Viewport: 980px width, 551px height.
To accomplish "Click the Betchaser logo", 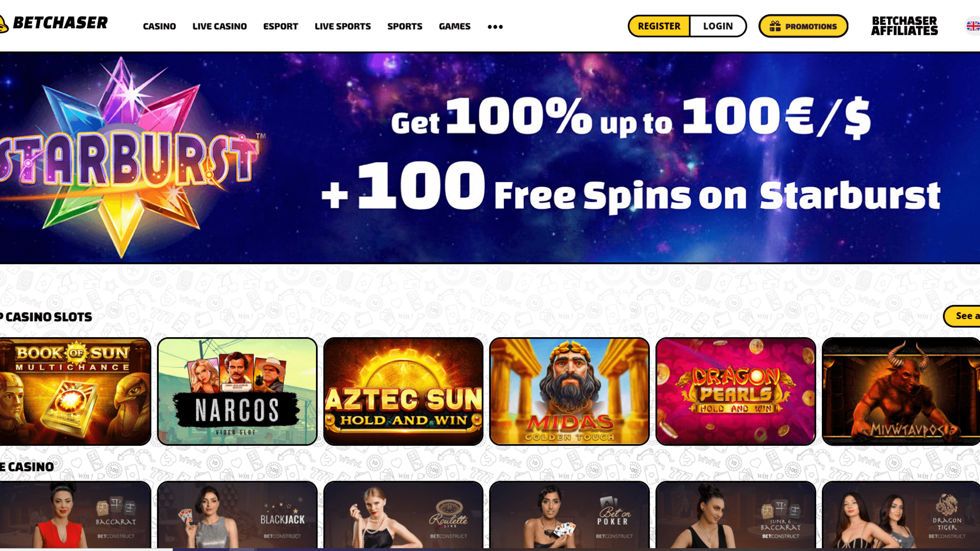I will pyautogui.click(x=54, y=23).
